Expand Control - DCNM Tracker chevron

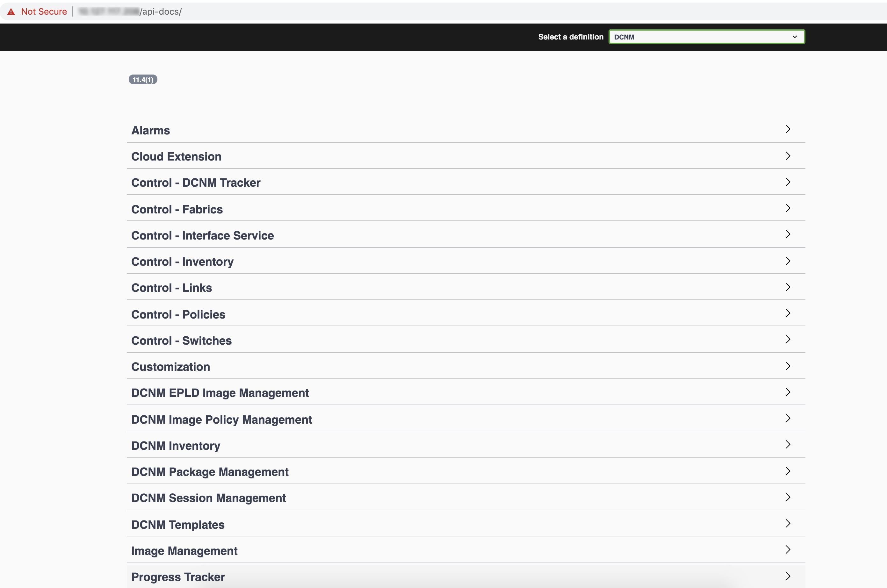pos(788,182)
